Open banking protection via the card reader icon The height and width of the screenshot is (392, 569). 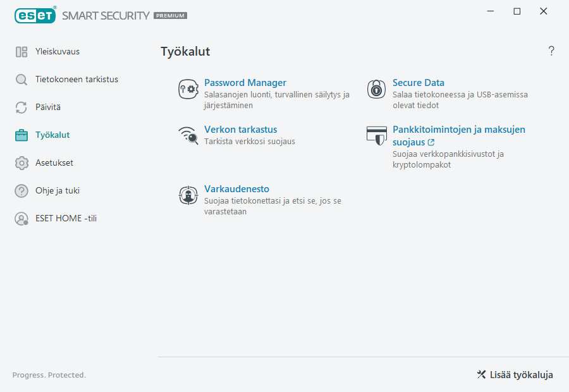(376, 135)
